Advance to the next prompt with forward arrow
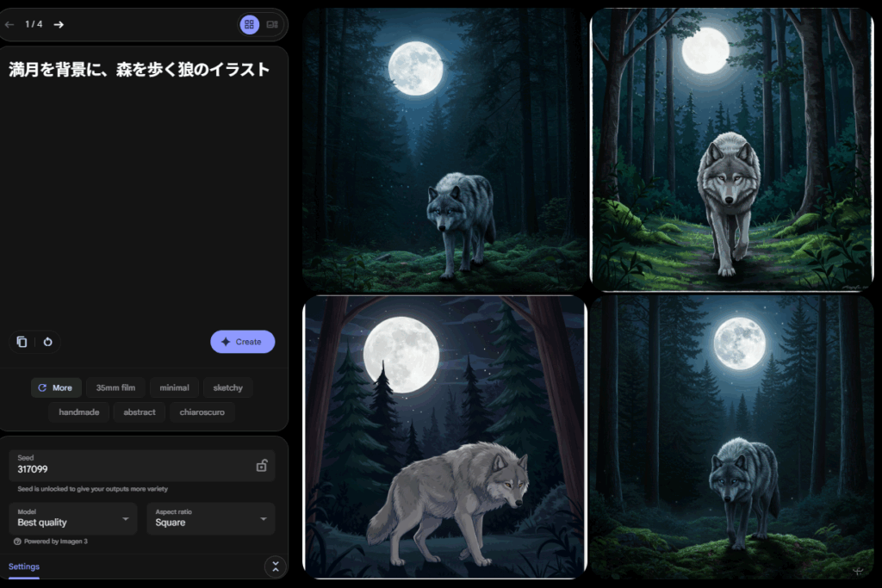Image resolution: width=882 pixels, height=588 pixels. click(59, 24)
